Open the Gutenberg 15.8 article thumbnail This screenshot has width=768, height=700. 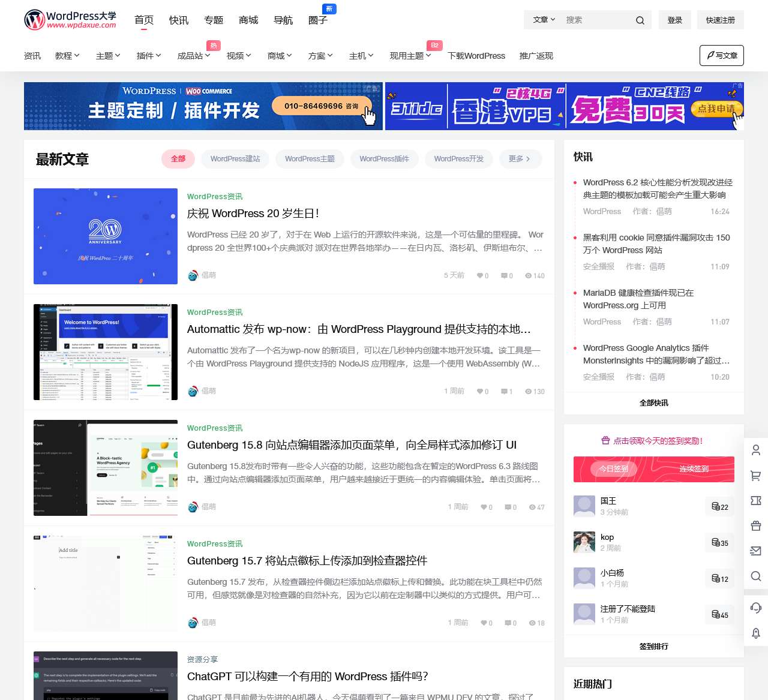coord(106,468)
